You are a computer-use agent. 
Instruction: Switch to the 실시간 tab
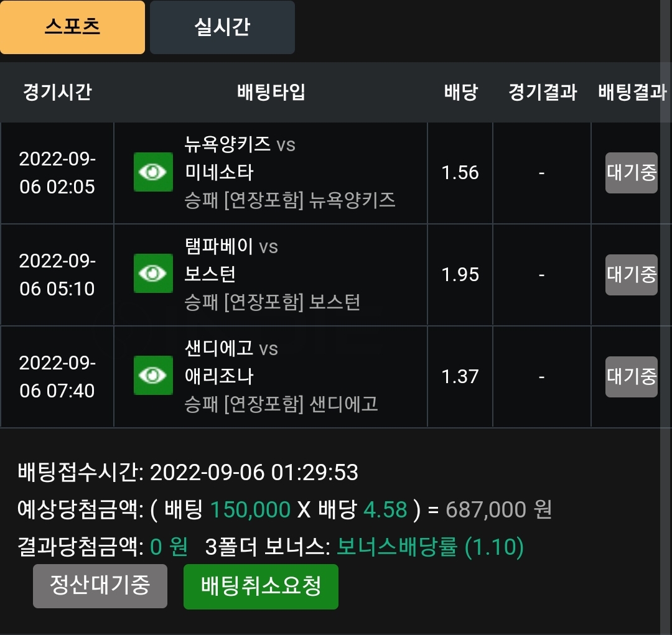[222, 27]
